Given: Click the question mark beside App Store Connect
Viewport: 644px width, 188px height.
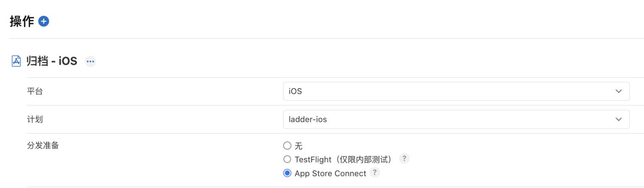Looking at the screenshot, I should click(x=375, y=173).
